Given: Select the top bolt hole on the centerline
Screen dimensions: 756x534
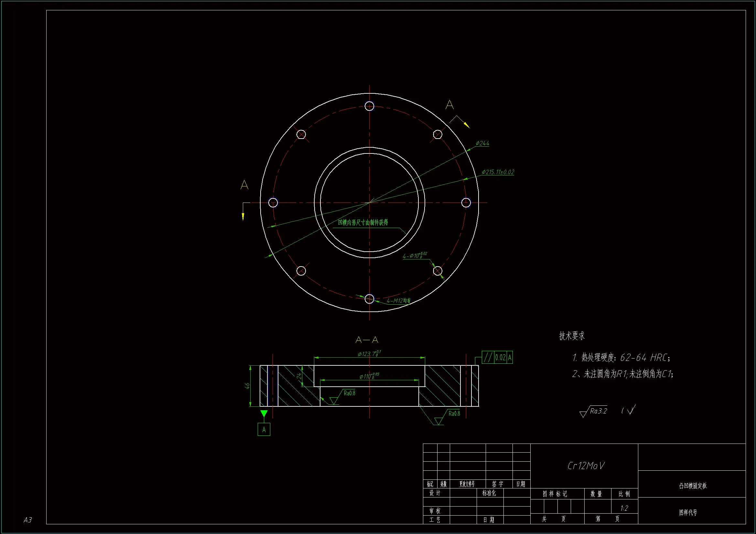Looking at the screenshot, I should click(370, 106).
